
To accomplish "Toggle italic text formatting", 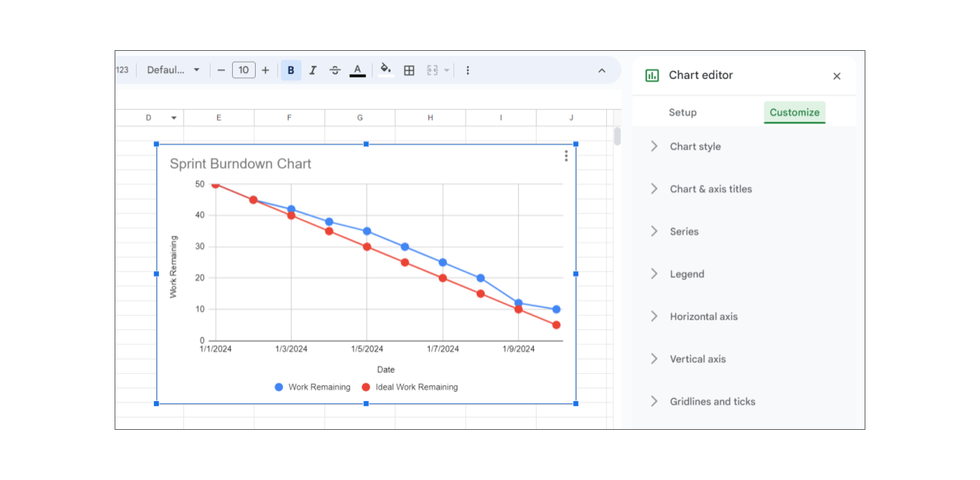I will (x=312, y=70).
